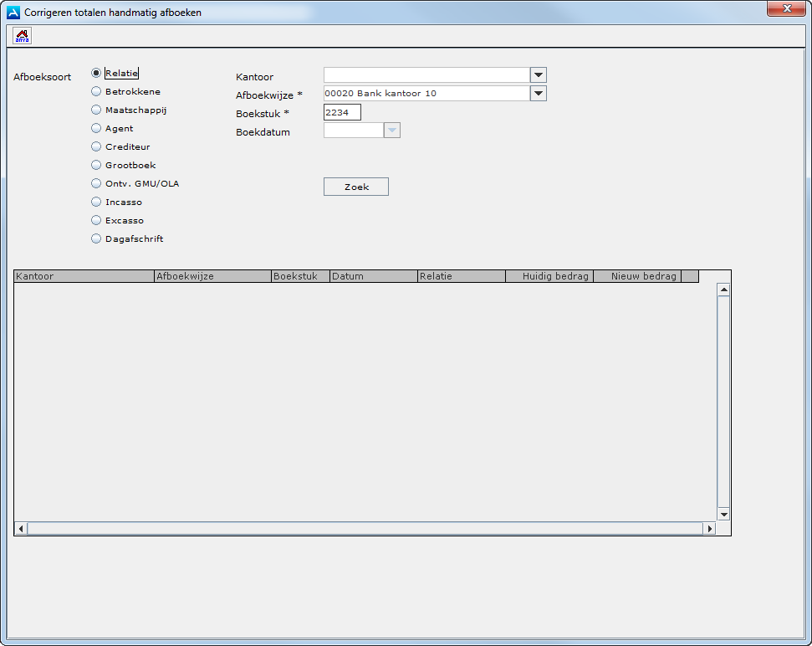The width and height of the screenshot is (812, 646).
Task: Close the Corrigeren totalen window
Action: pyautogui.click(x=785, y=8)
